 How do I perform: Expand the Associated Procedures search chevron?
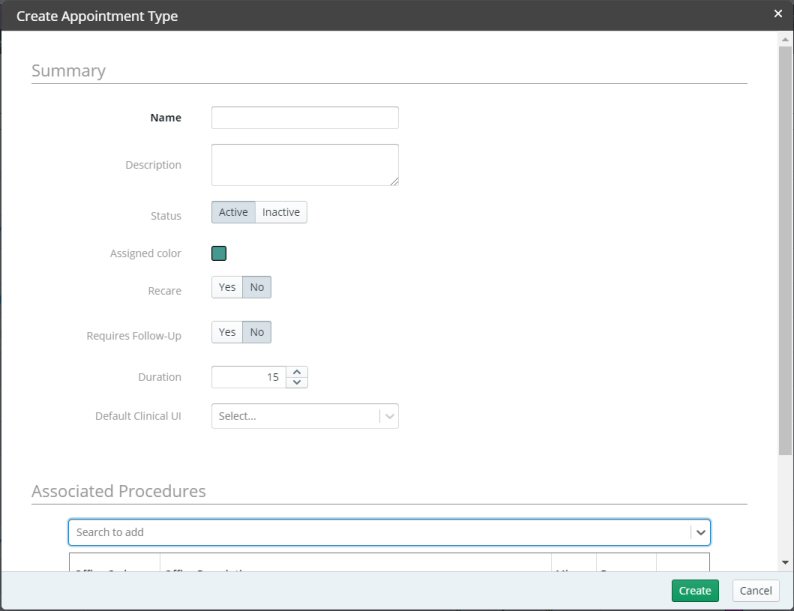701,532
